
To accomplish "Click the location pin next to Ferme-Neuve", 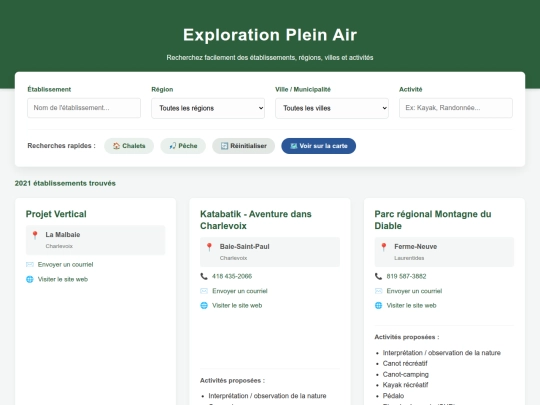I will coord(384,247).
